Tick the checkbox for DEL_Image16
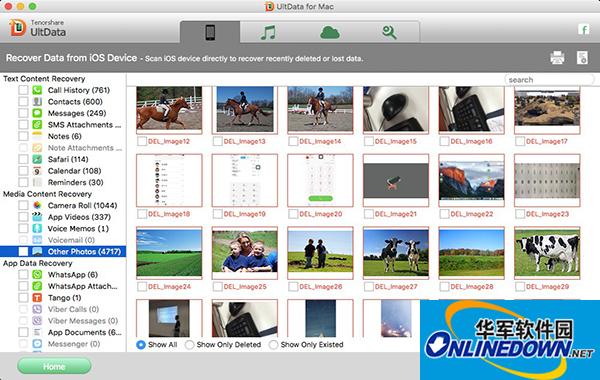600x380 pixels. pos(444,141)
